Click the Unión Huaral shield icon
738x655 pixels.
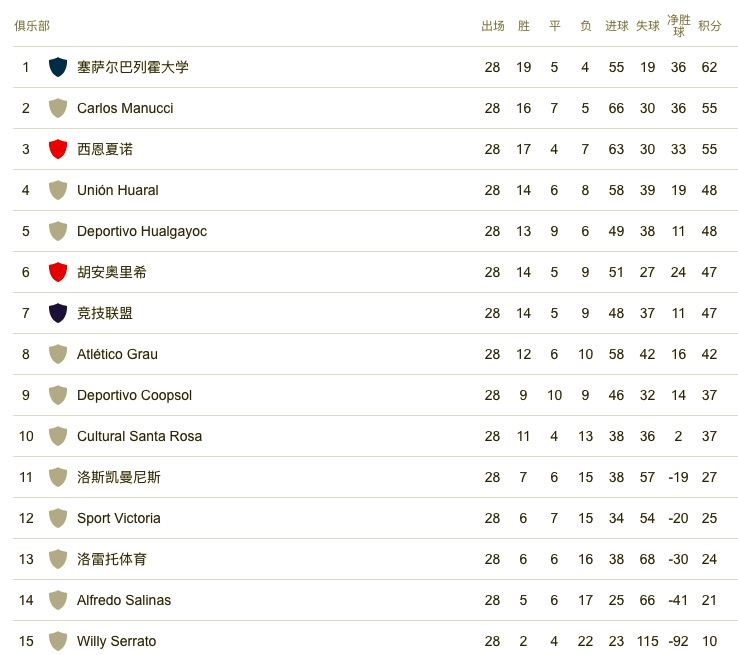coord(58,190)
